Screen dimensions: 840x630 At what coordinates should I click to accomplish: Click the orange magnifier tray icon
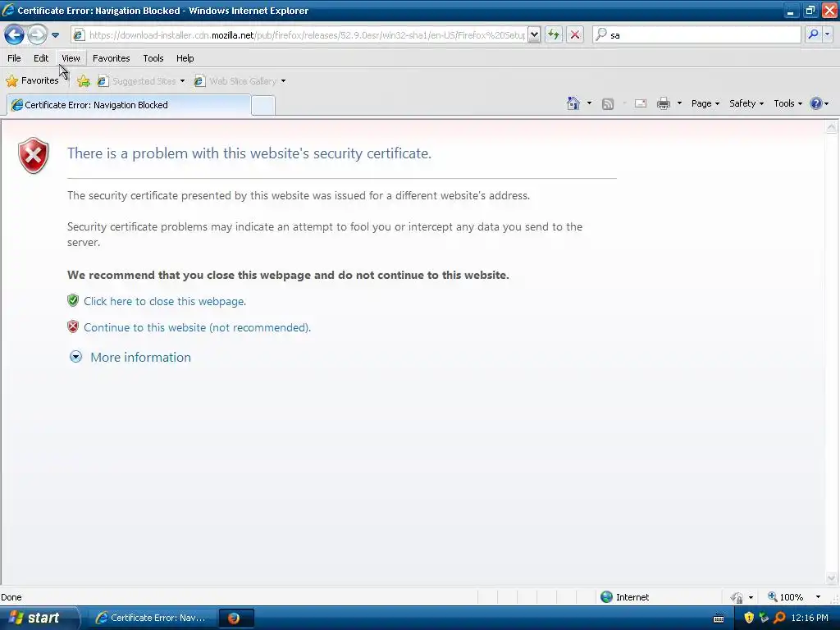(x=779, y=618)
